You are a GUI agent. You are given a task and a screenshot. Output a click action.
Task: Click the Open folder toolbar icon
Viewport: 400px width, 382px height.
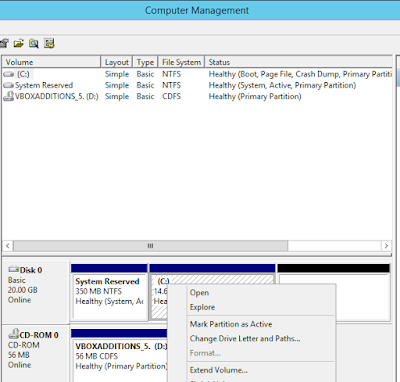click(19, 43)
